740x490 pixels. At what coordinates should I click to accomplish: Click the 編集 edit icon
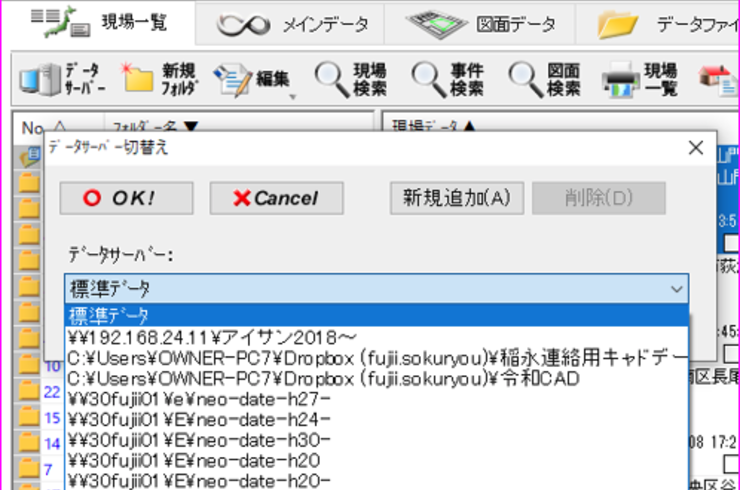click(253, 79)
